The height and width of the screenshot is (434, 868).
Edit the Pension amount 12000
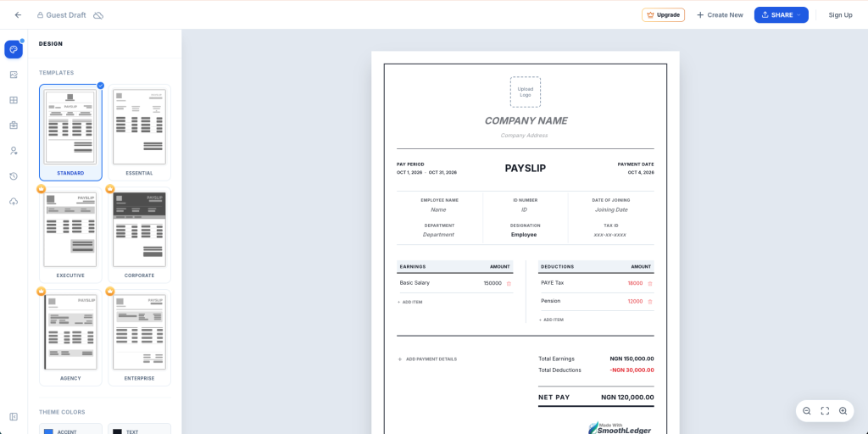coord(635,302)
